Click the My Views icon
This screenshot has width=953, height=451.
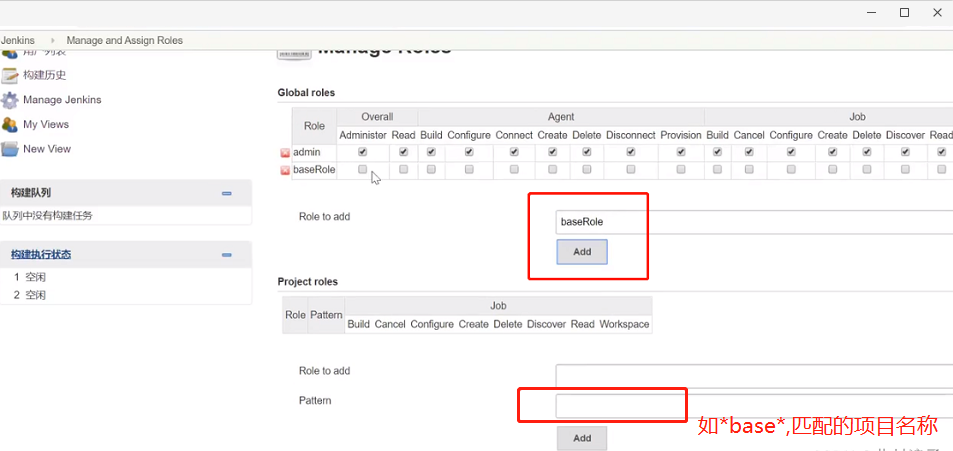(x=10, y=125)
